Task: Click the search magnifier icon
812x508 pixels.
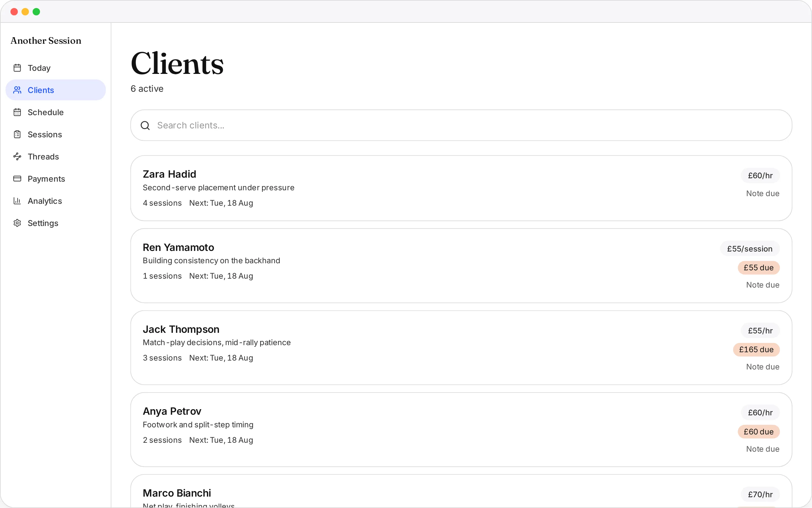Action: pos(145,125)
